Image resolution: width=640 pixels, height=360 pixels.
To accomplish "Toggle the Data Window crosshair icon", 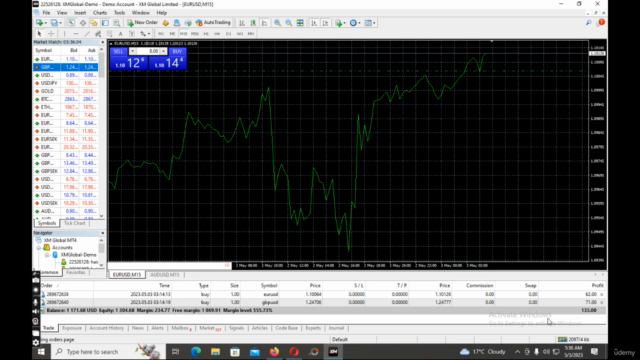I will 83,23.
